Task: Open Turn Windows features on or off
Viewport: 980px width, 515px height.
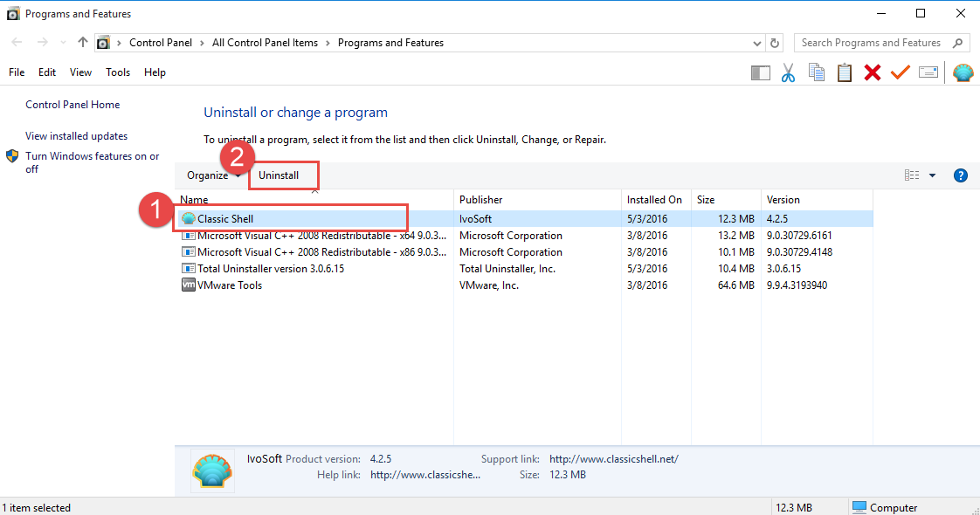Action: click(x=92, y=162)
